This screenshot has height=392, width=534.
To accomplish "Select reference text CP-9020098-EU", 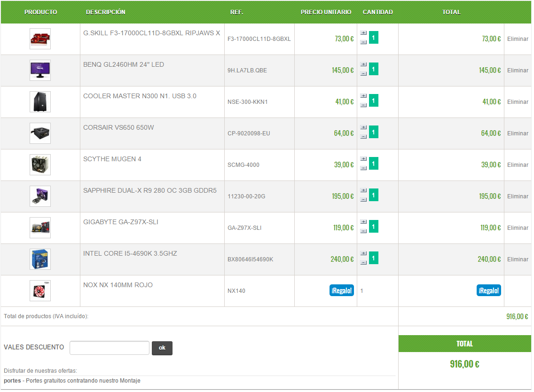I will [x=249, y=133].
